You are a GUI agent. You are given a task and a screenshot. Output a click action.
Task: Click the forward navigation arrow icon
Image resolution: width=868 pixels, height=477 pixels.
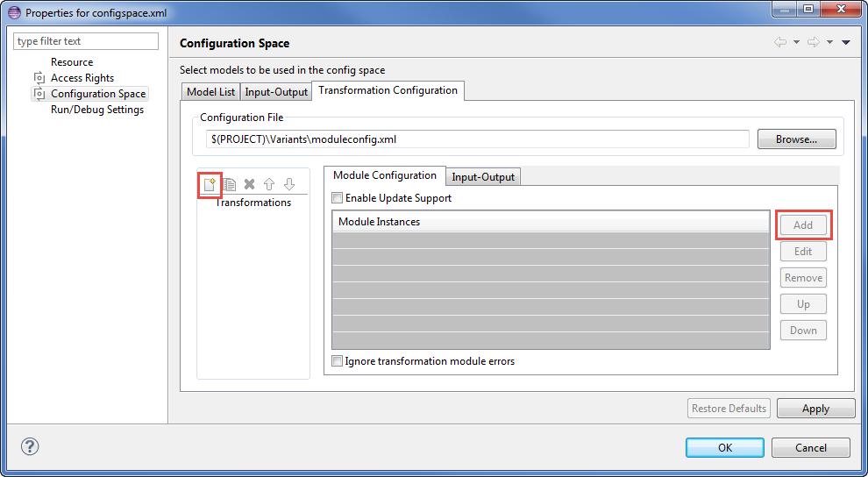(x=813, y=42)
